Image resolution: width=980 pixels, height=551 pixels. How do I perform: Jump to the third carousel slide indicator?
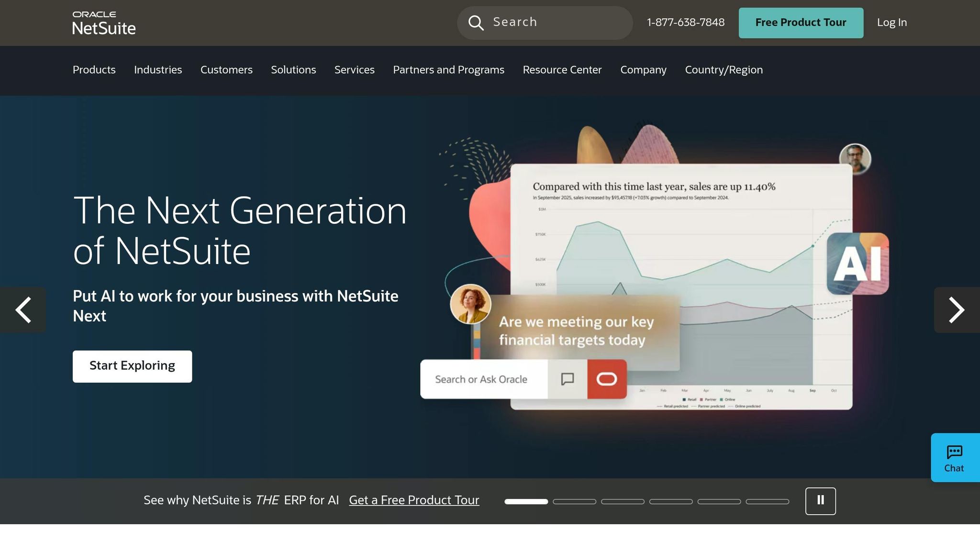tap(623, 501)
